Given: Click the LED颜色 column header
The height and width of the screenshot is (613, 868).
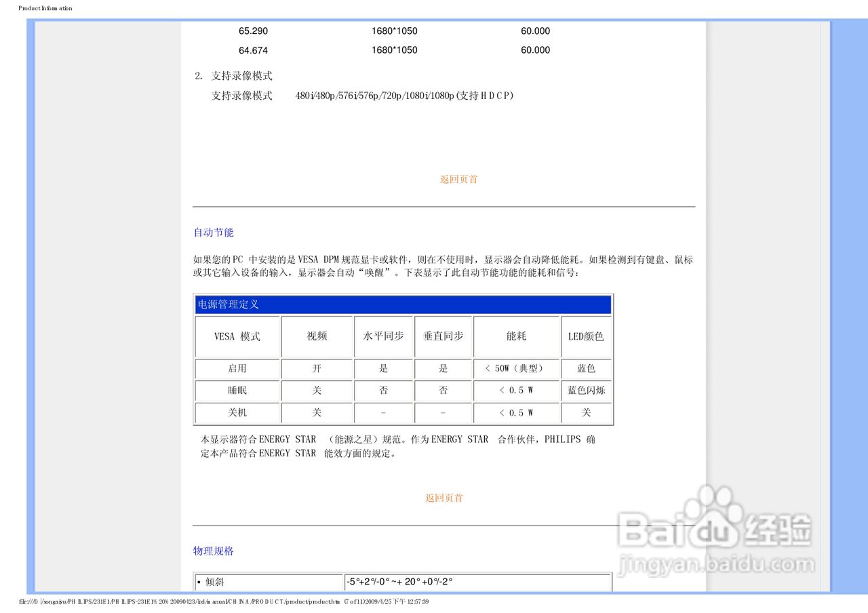Looking at the screenshot, I should coord(586,336).
